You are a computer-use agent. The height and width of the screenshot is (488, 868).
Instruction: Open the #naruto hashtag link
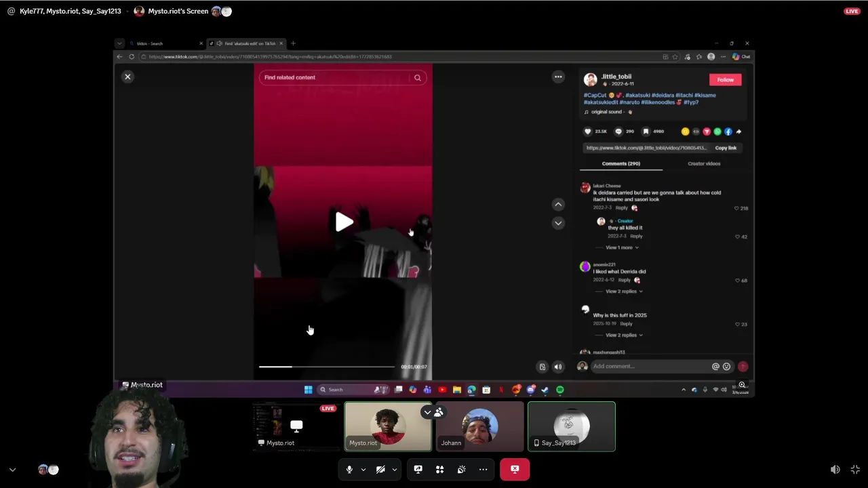(630, 102)
